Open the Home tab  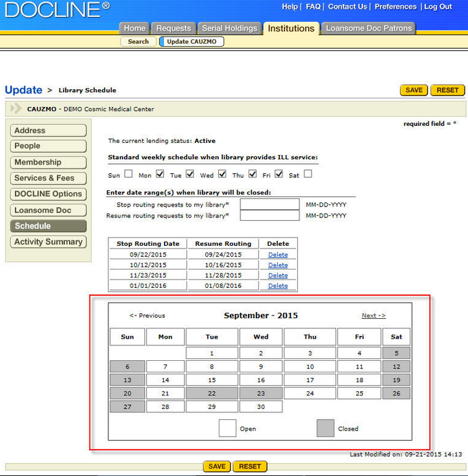point(135,28)
